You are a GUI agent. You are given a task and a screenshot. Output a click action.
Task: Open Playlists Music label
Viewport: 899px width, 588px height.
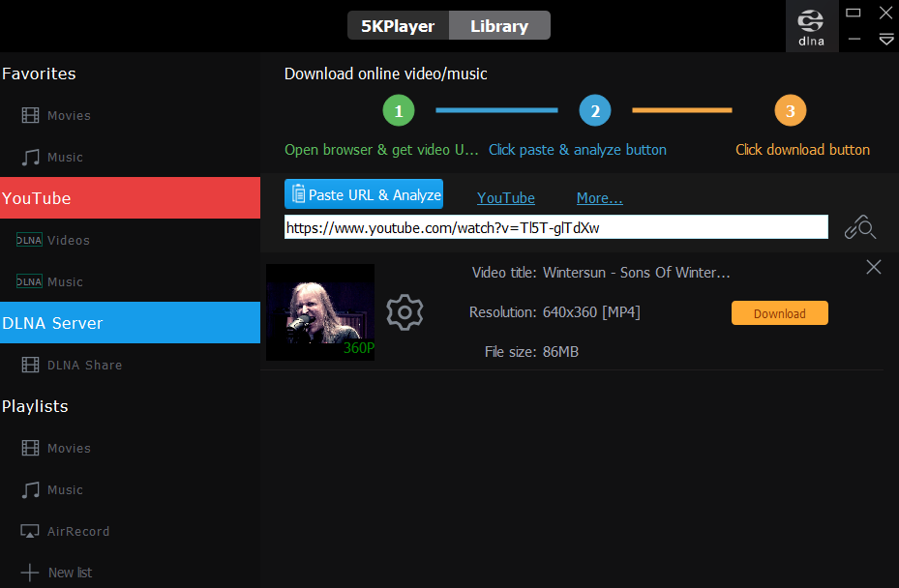coord(65,490)
